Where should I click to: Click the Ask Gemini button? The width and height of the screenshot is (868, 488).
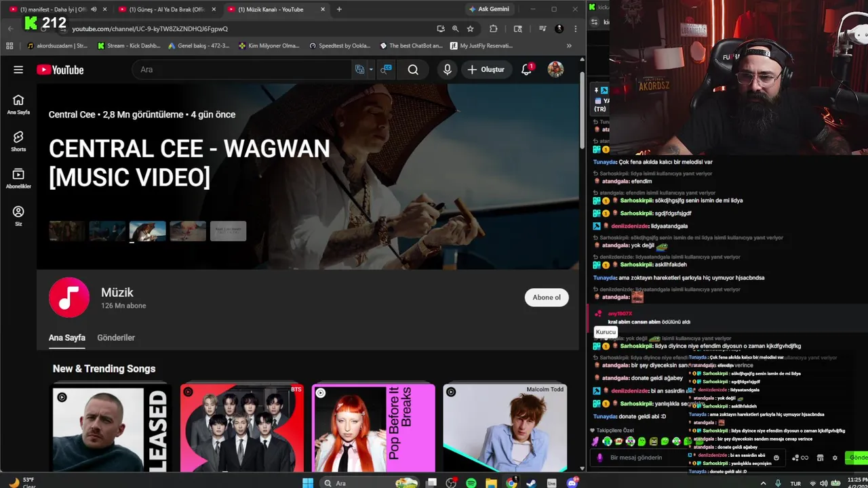(488, 9)
